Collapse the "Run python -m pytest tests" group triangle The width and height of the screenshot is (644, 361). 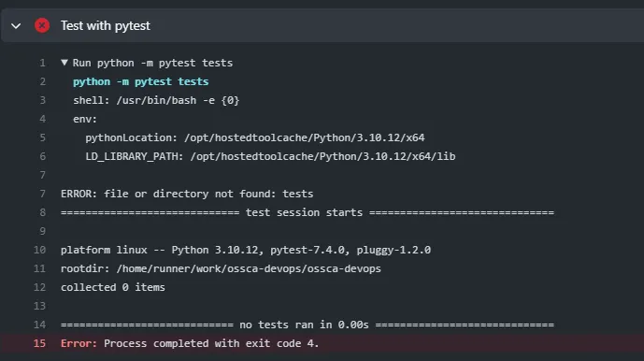[x=64, y=63]
